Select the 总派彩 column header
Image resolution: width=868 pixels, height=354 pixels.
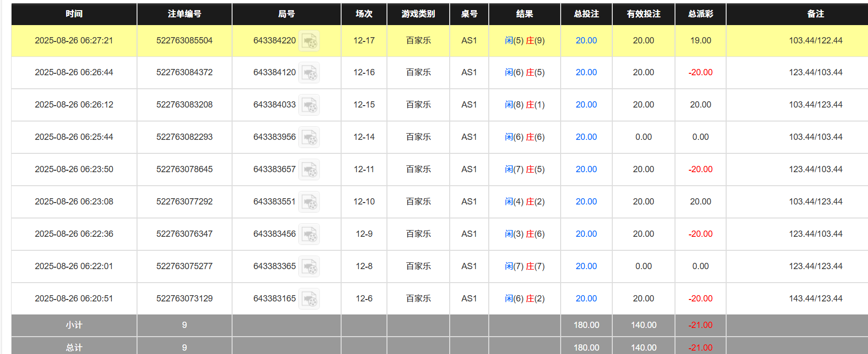tap(700, 14)
